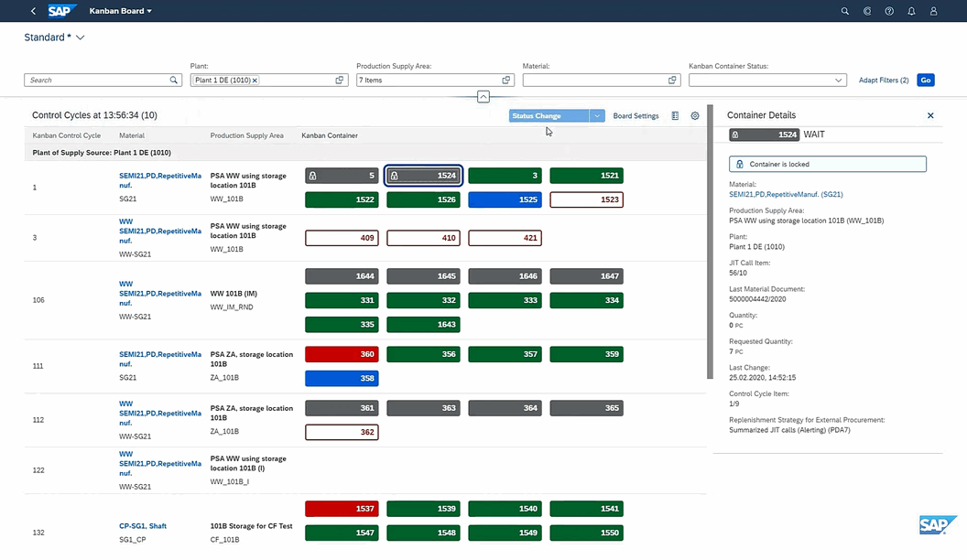Click the Material column header
967x560 pixels.
pos(132,135)
